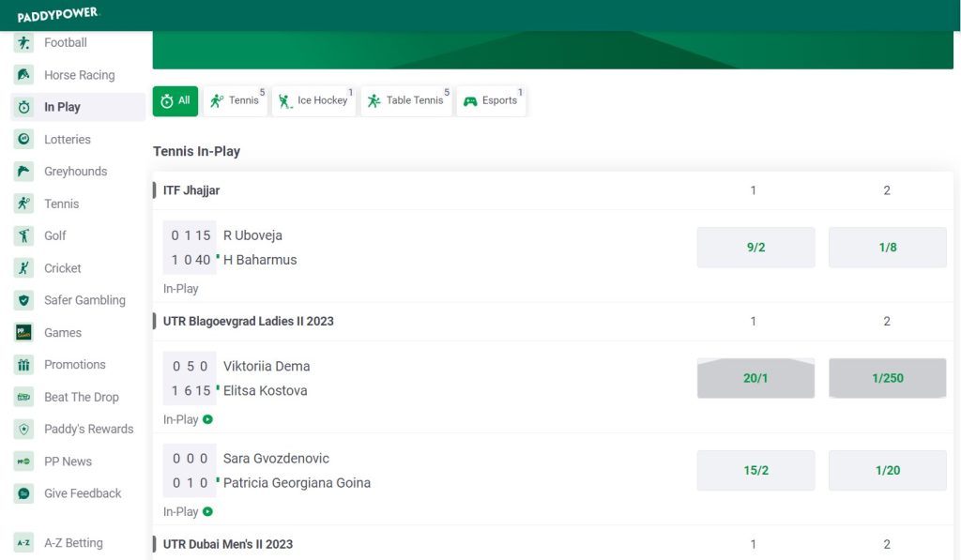961x560 pixels.
Task: Click the In Play stopwatch icon
Action: tap(23, 107)
